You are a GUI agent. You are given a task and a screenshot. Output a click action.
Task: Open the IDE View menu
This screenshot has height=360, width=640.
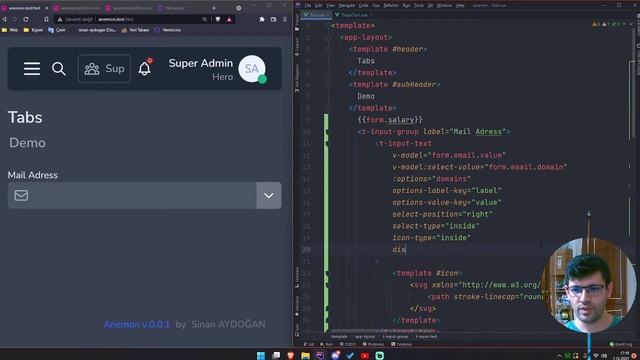point(330,5)
